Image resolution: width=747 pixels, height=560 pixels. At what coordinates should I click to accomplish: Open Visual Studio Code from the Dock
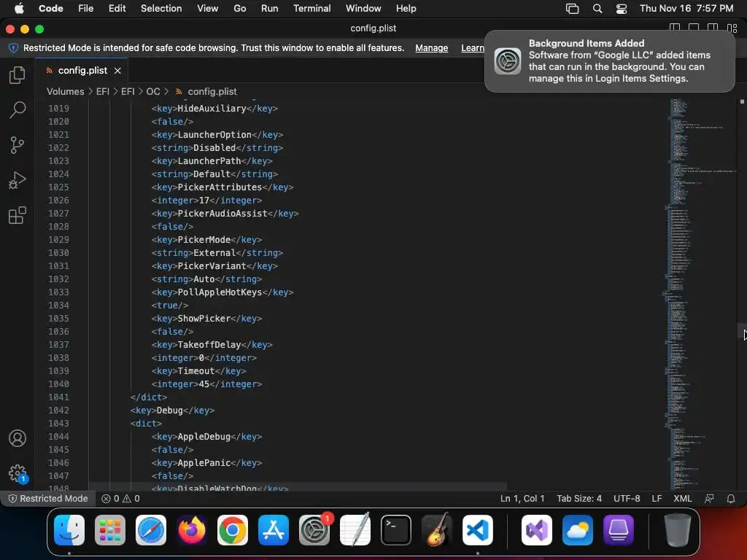(477, 530)
